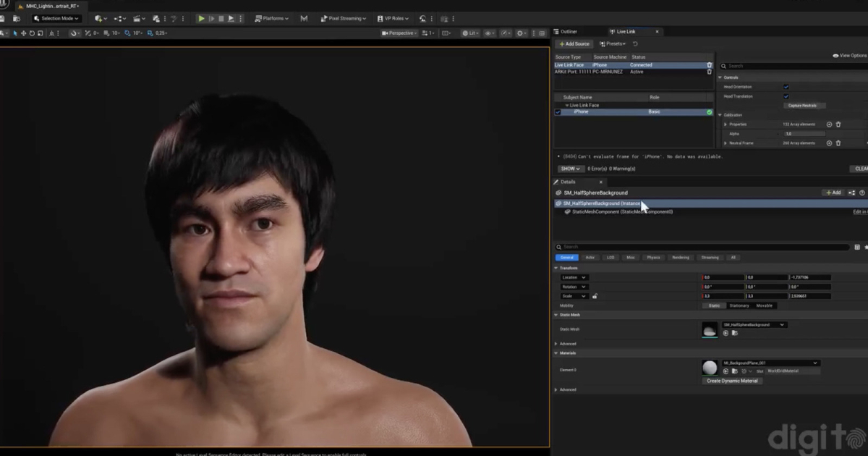
Task: Set Mobility to Stationary
Action: 739,305
